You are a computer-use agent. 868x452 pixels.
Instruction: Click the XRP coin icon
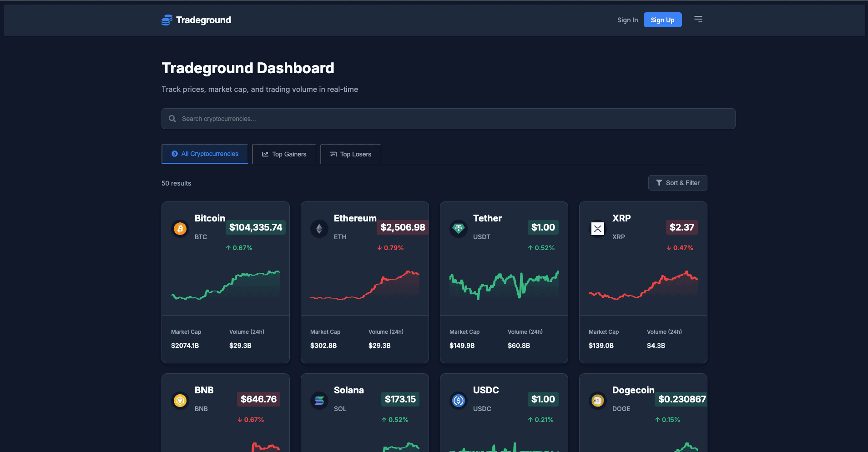[x=598, y=228]
